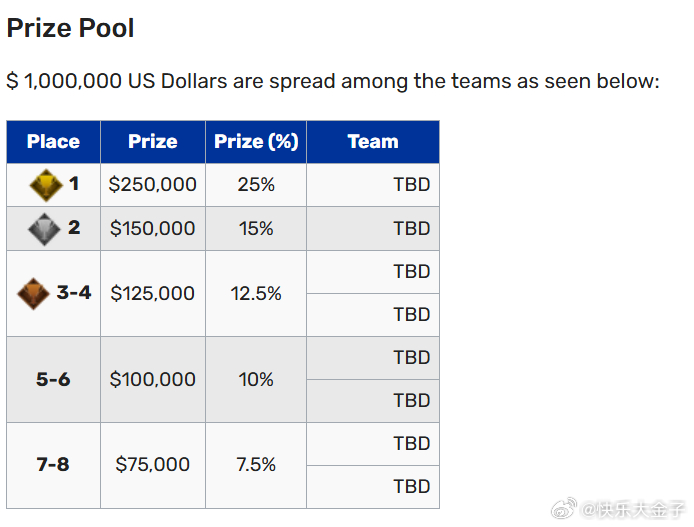
Task: Click the $150,000 prize amount
Action: 153,229
